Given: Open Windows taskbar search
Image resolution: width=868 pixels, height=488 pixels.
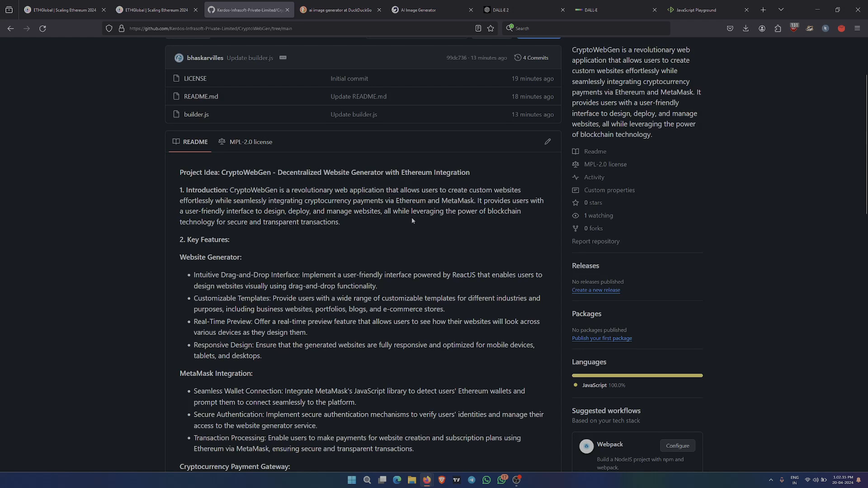Looking at the screenshot, I should click(x=367, y=480).
